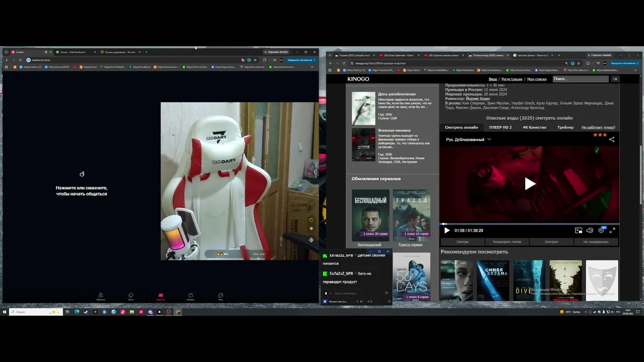The image size is (644, 362).
Task: Open the second icon in the roulette bottom navigation
Action: [x=131, y=296]
